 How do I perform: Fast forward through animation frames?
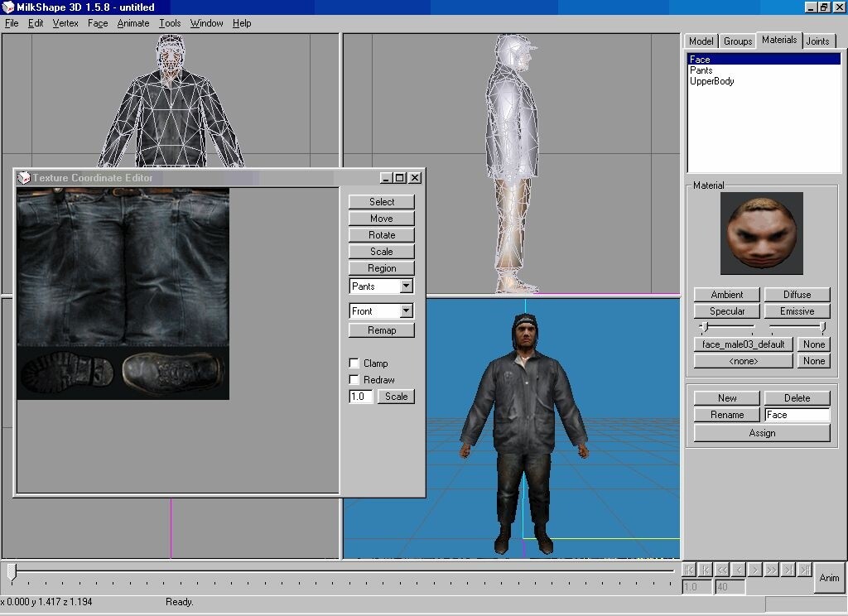[771, 570]
